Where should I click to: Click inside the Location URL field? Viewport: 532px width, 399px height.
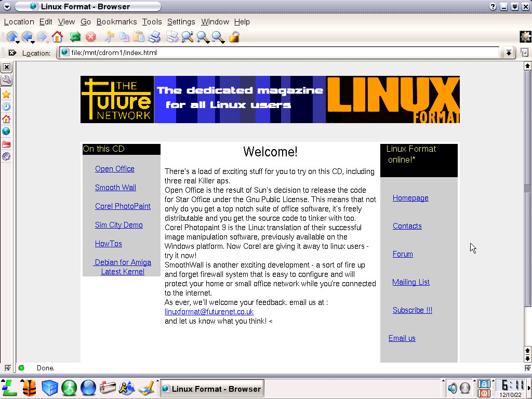(x=281, y=52)
